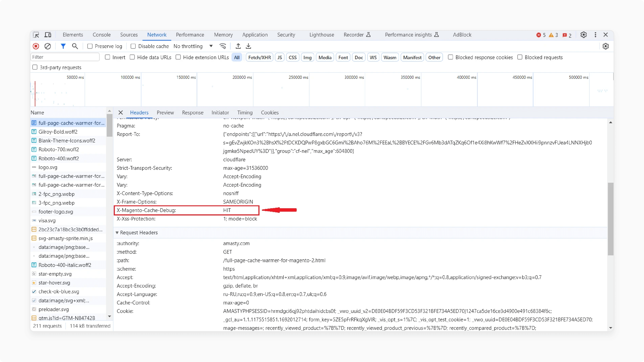The width and height of the screenshot is (644, 362).
Task: Open the Performance tab
Action: coord(190,35)
